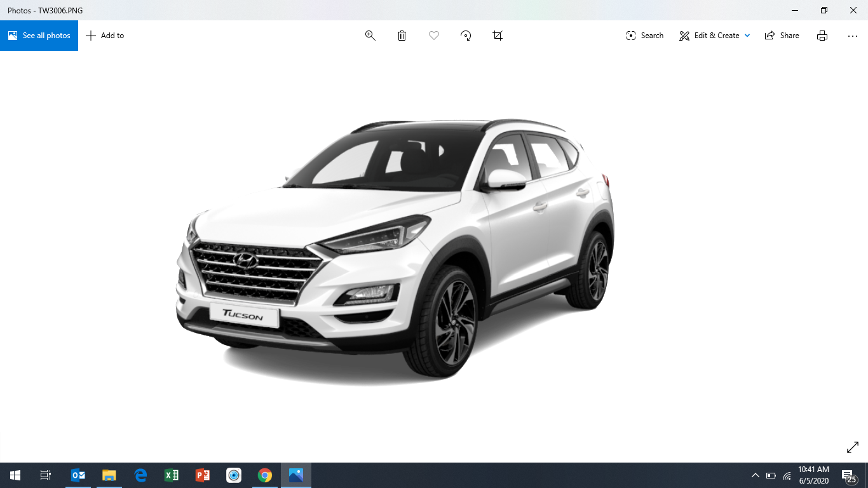
Task: Open the crop tool icon
Action: pyautogui.click(x=498, y=36)
